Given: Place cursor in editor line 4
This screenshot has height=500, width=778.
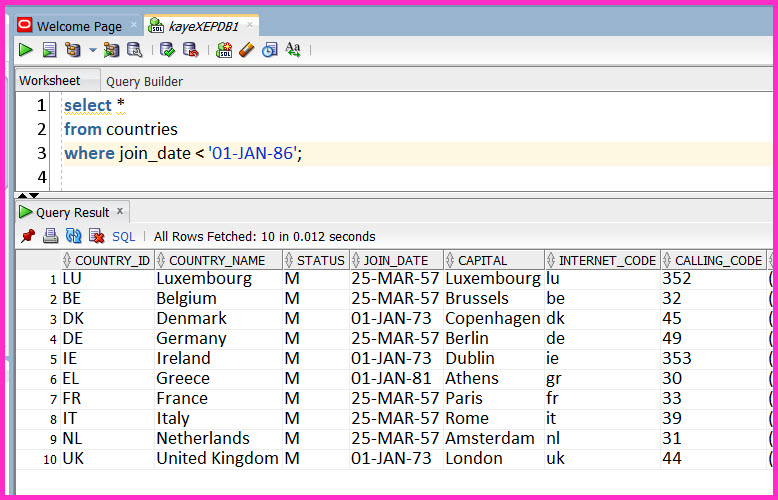Looking at the screenshot, I should click(x=417, y=177).
